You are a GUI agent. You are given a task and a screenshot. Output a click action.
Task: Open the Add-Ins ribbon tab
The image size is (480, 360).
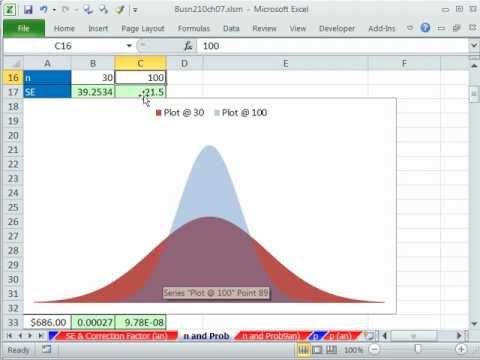point(382,29)
